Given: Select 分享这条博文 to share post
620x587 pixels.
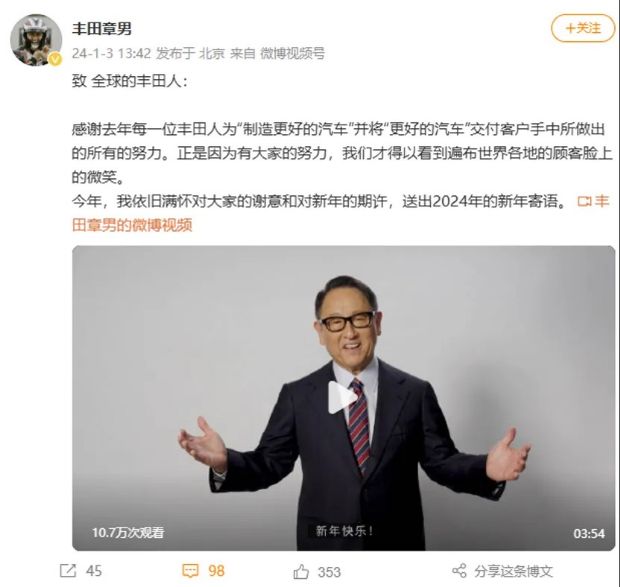Looking at the screenshot, I should [513, 571].
